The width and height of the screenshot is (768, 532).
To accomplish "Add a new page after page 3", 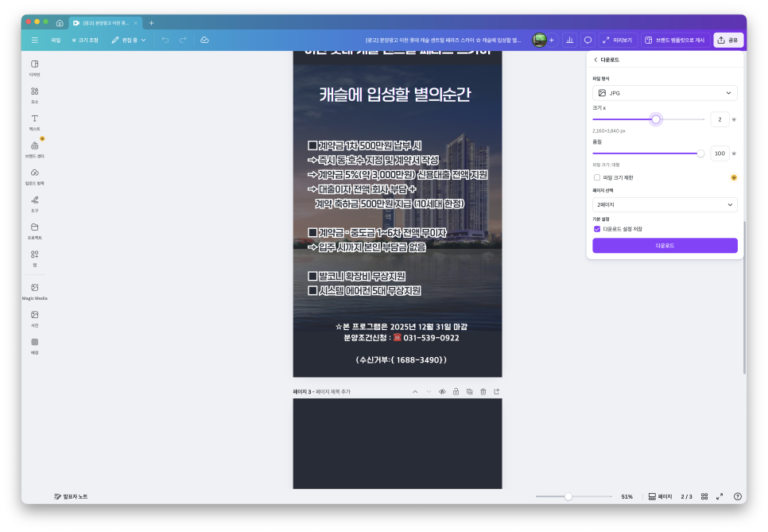I will (x=497, y=391).
